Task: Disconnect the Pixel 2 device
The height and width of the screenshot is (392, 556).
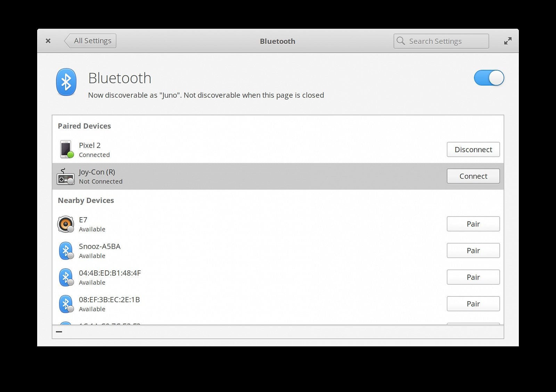Action: coord(473,149)
